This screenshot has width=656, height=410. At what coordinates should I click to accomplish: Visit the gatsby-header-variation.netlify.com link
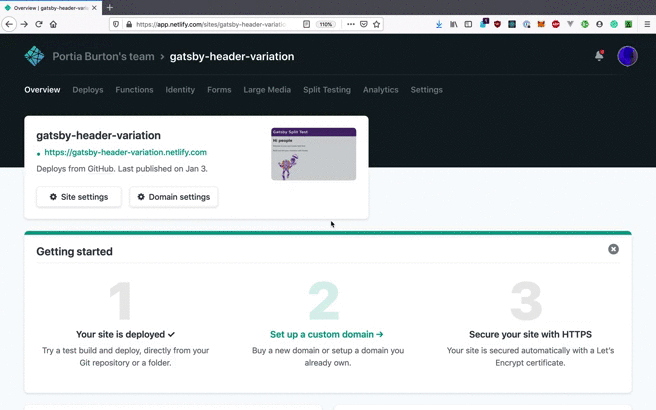[125, 153]
